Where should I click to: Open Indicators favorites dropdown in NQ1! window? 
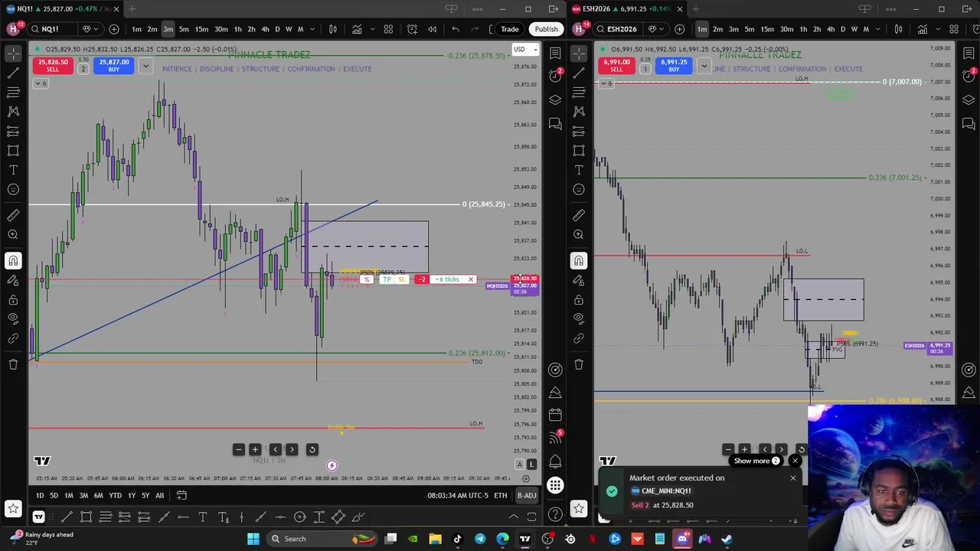[371, 29]
